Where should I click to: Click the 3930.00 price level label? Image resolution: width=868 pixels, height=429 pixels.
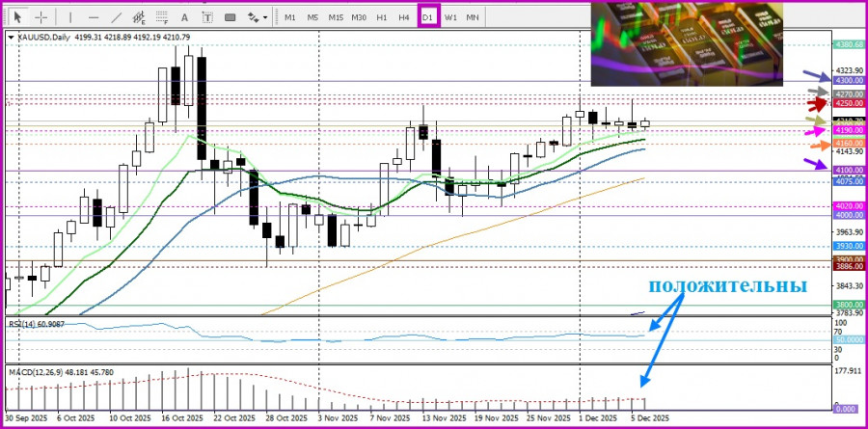click(849, 246)
